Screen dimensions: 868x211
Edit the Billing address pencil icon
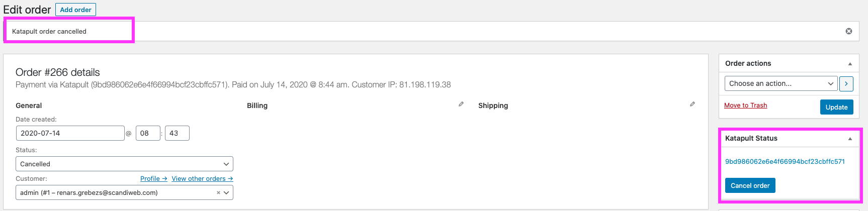[x=461, y=104]
